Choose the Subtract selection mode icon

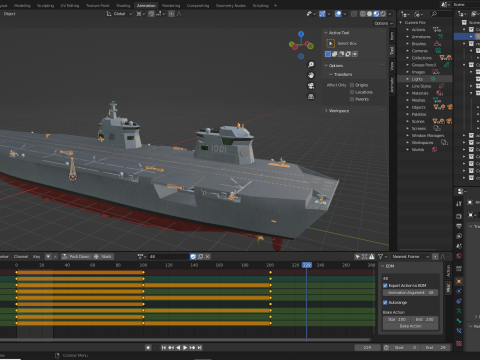tap(341, 54)
